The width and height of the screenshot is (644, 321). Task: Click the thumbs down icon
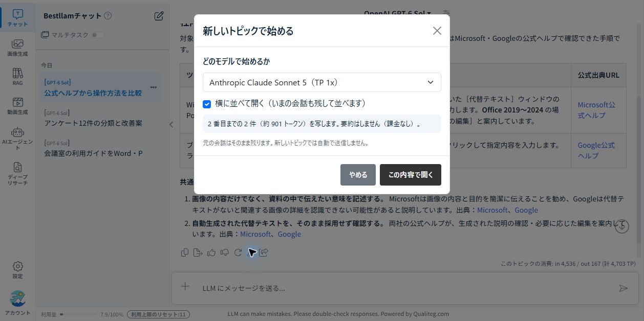[224, 252]
